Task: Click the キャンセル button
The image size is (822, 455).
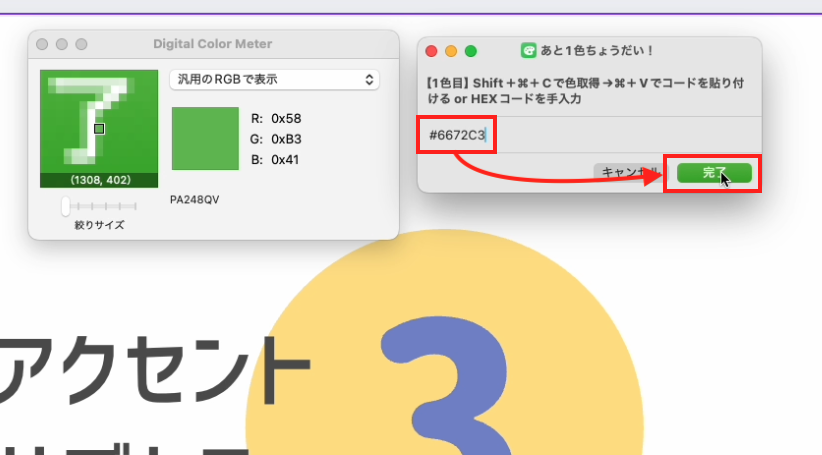Action: tap(629, 172)
